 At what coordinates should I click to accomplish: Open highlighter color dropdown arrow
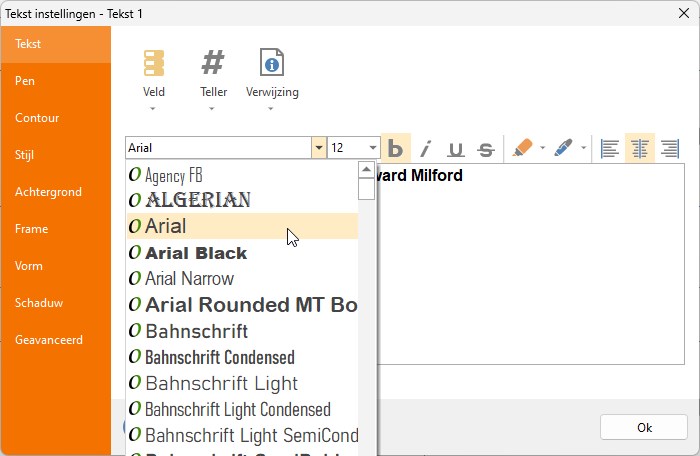click(x=542, y=148)
